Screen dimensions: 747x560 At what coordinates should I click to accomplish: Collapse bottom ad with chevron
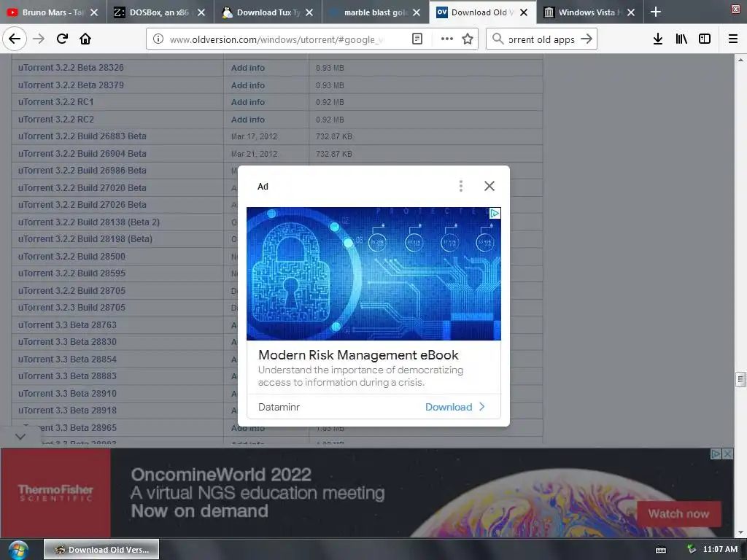20,436
